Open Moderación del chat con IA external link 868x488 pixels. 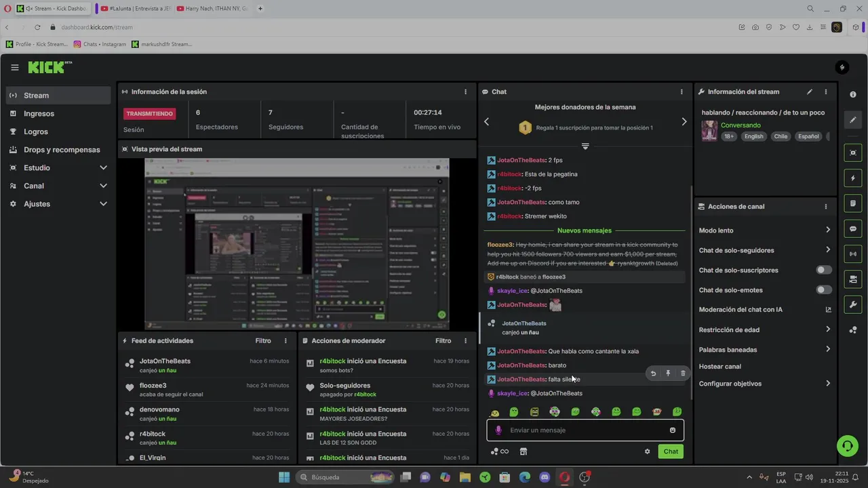click(828, 310)
